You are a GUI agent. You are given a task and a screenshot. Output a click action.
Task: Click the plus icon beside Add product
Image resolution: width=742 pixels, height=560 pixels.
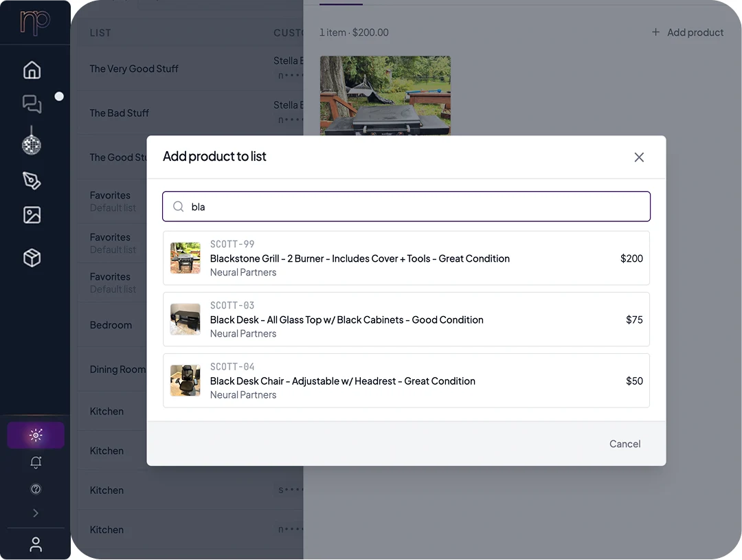pos(655,32)
